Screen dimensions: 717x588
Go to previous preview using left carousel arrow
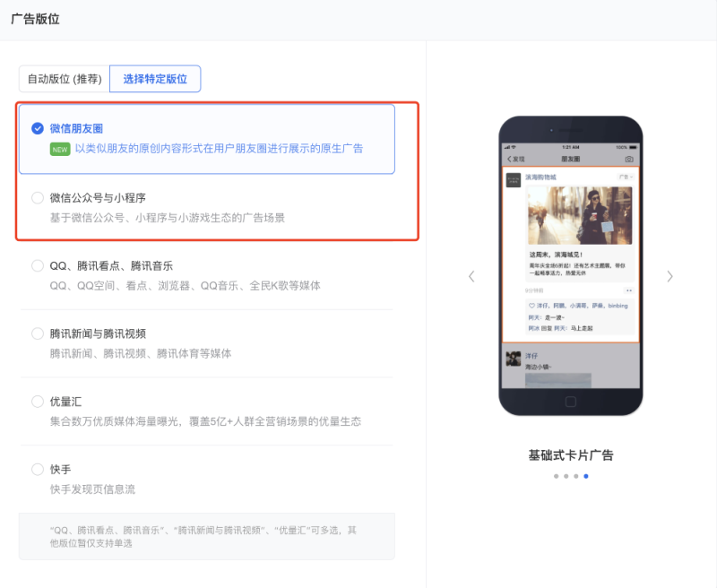(x=472, y=276)
